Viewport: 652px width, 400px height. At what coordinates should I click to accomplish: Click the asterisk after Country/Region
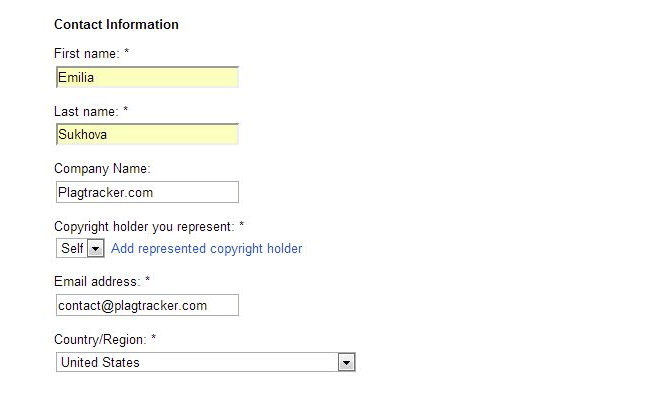point(154,338)
